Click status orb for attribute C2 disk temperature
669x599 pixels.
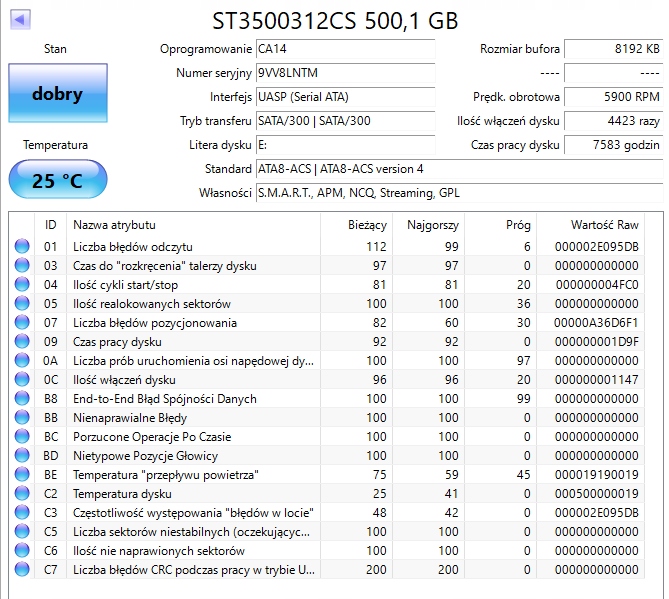click(x=22, y=494)
